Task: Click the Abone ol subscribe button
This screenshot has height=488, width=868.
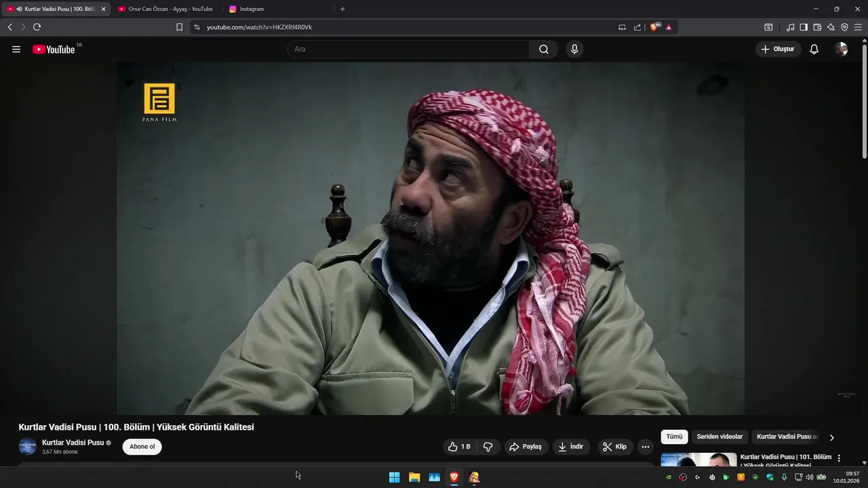Action: click(x=142, y=447)
